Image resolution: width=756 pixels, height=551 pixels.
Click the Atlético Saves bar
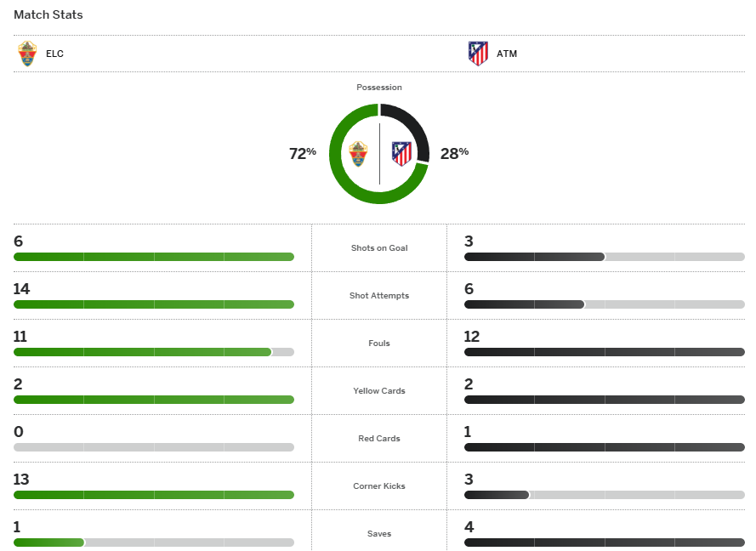(605, 542)
